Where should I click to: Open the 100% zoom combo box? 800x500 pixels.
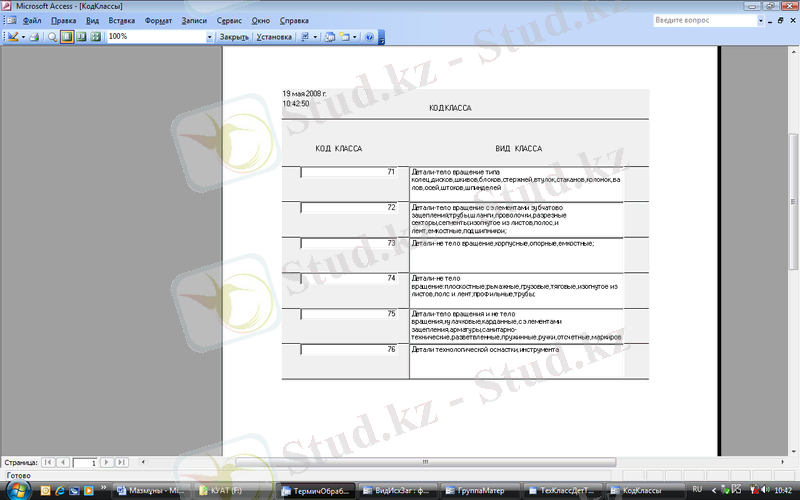point(160,37)
